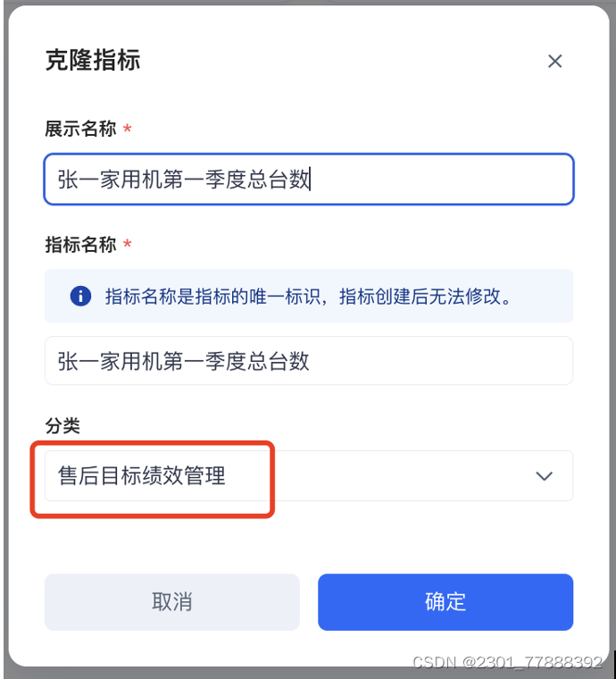
Task: Confirm with the 确定 button
Action: click(x=445, y=601)
